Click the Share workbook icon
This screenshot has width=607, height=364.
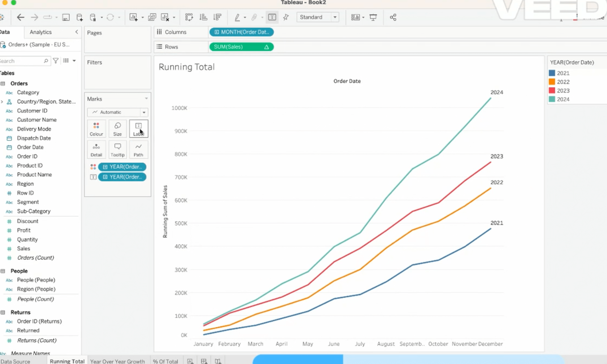click(x=393, y=17)
